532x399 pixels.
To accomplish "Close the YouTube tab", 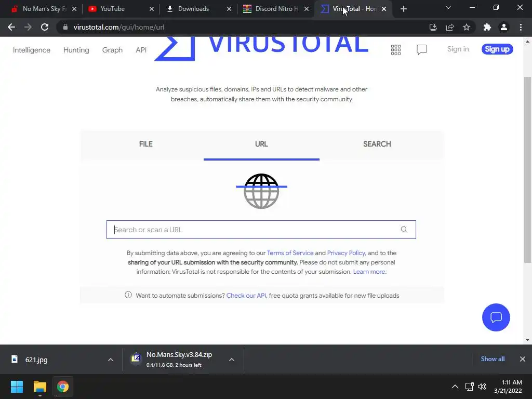I will pos(152,9).
